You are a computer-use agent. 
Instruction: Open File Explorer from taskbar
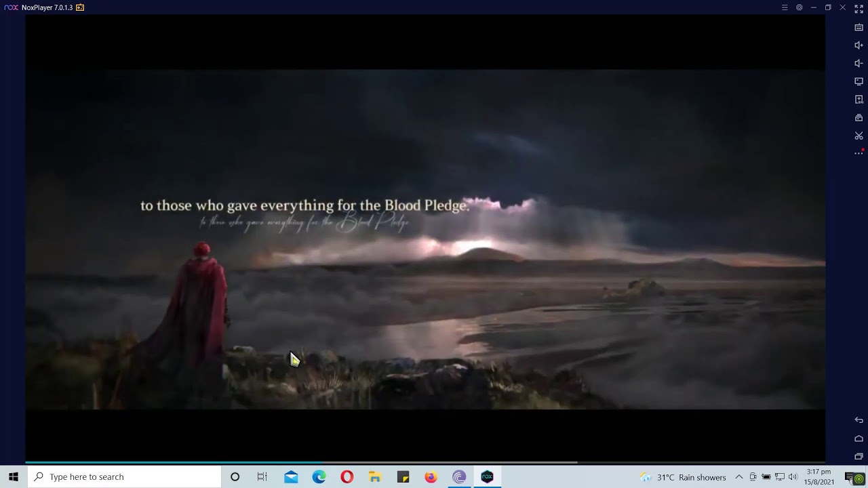tap(375, 476)
